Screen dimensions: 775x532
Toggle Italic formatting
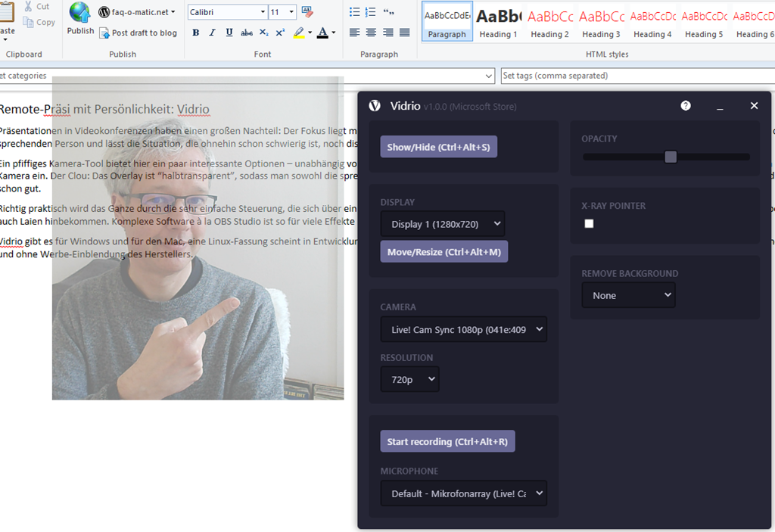(213, 33)
